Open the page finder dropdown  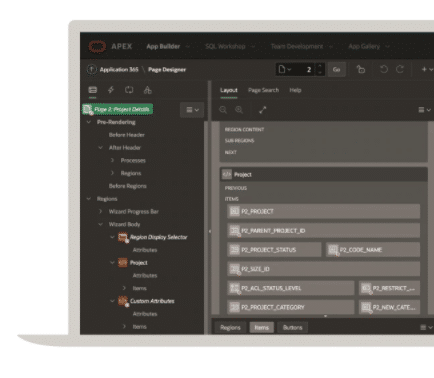tap(285, 69)
